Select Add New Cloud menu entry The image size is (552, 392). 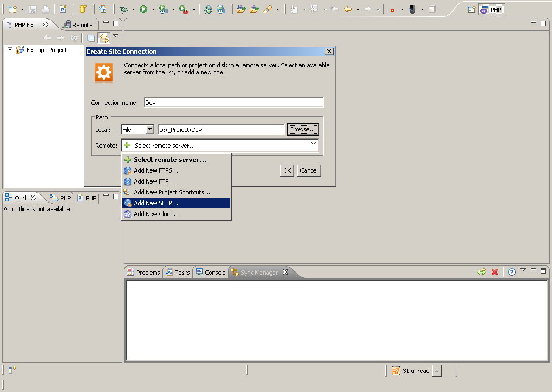[156, 214]
